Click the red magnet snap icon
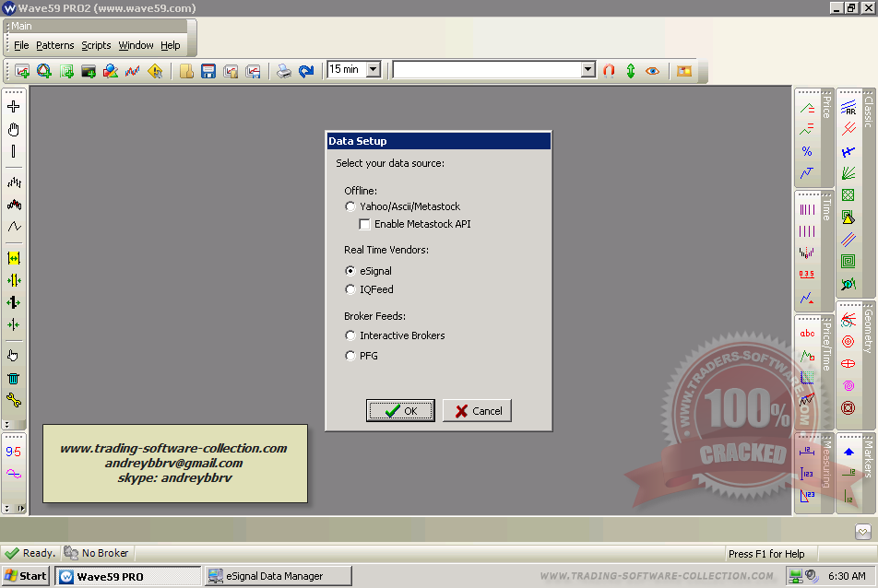The width and height of the screenshot is (878, 588). coord(609,70)
